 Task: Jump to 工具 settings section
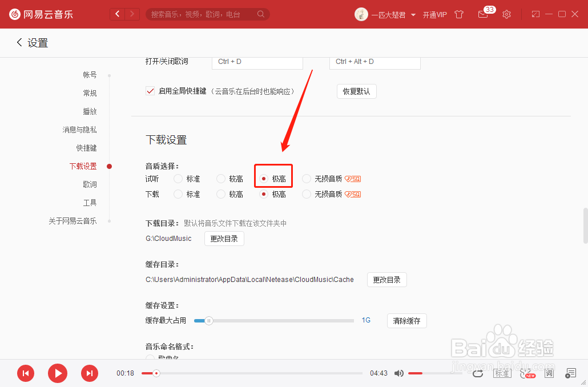(x=90, y=203)
